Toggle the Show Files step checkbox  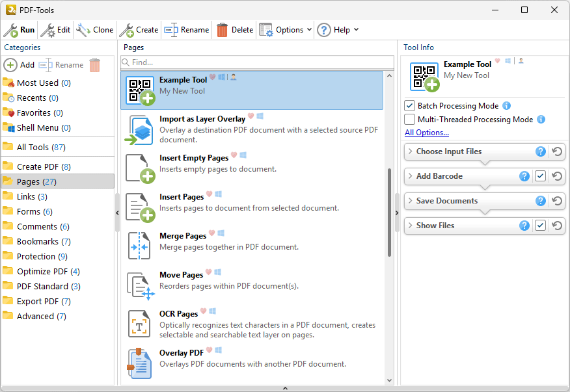(x=541, y=225)
